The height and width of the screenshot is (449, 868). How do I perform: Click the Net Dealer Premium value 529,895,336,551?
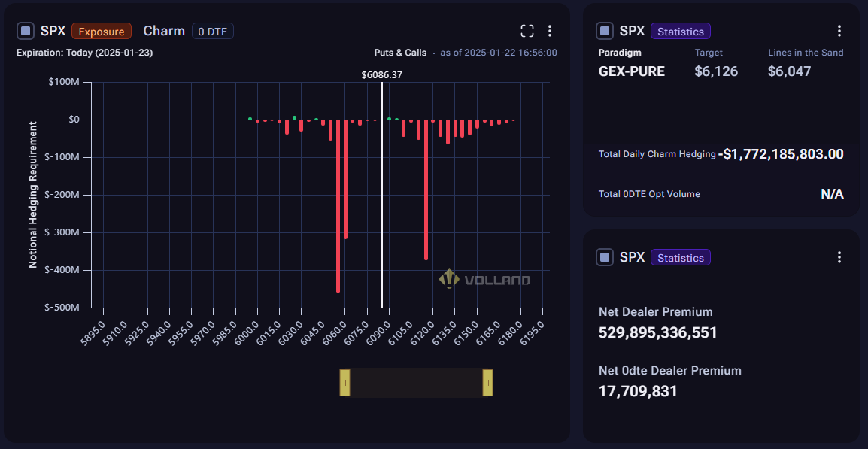pos(657,332)
